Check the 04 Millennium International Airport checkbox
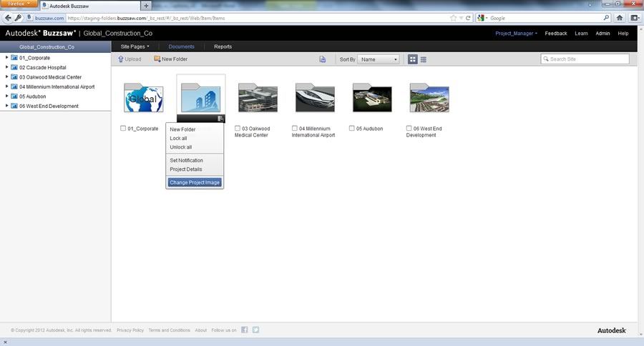The image size is (644, 346). point(295,128)
